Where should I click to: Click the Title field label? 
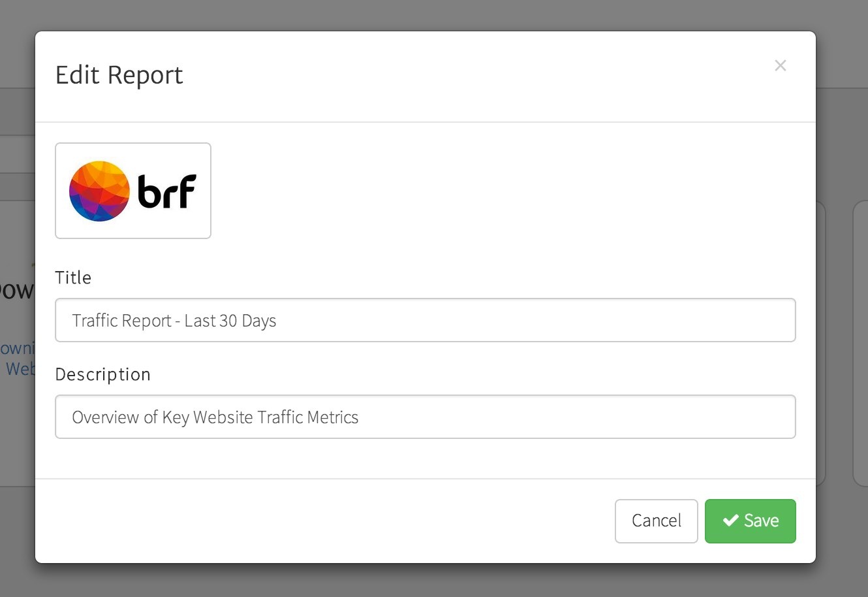point(73,277)
